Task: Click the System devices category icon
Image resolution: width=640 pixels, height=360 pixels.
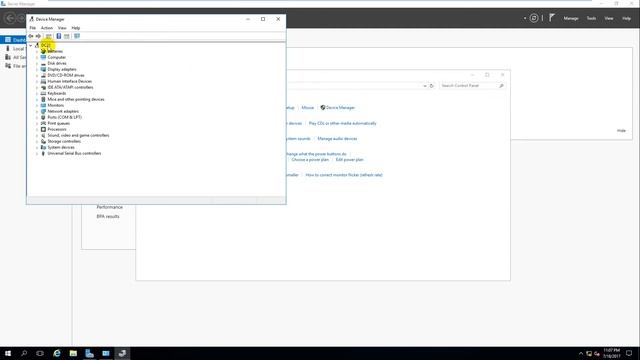Action: tap(43, 147)
